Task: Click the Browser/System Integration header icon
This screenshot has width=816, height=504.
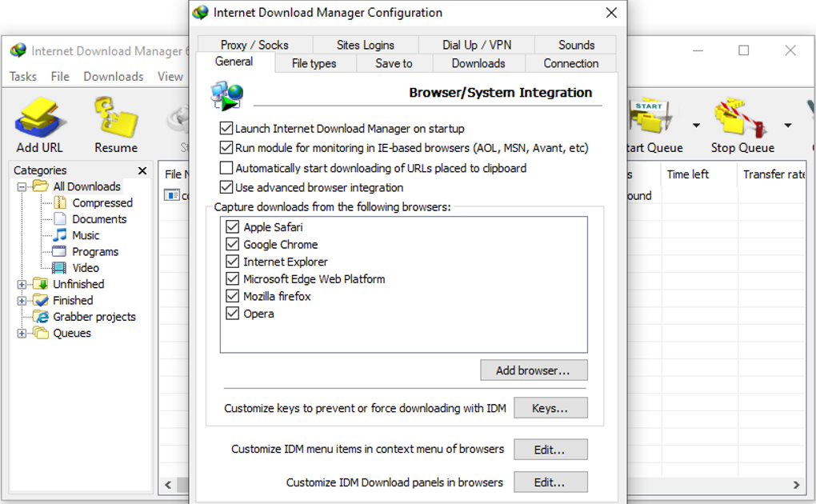Action: (x=227, y=95)
